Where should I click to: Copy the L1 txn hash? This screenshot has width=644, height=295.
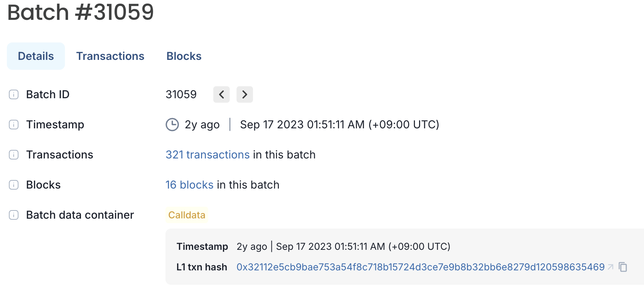(623, 267)
